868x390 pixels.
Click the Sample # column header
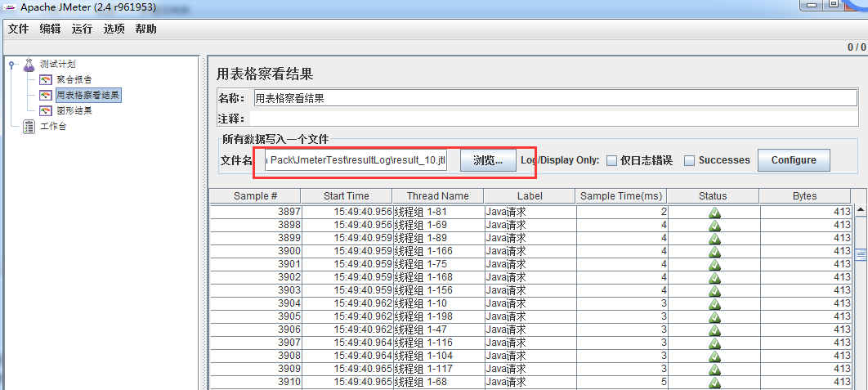[x=255, y=196]
